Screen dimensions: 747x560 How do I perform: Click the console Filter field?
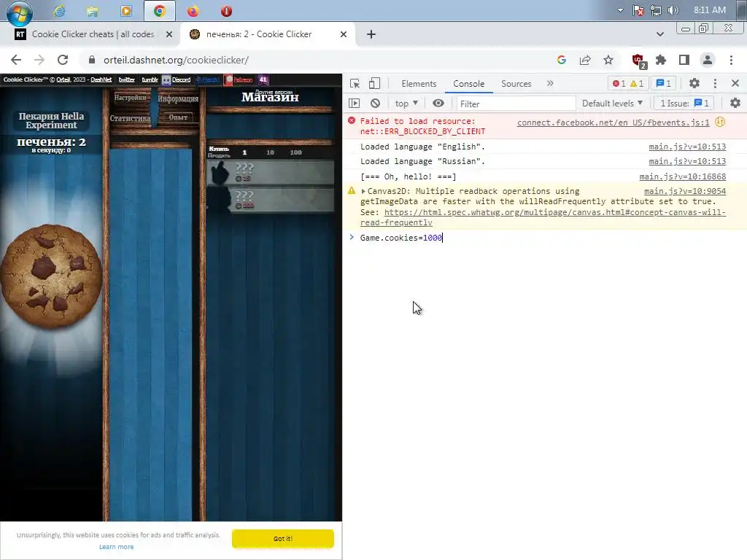tap(516, 104)
